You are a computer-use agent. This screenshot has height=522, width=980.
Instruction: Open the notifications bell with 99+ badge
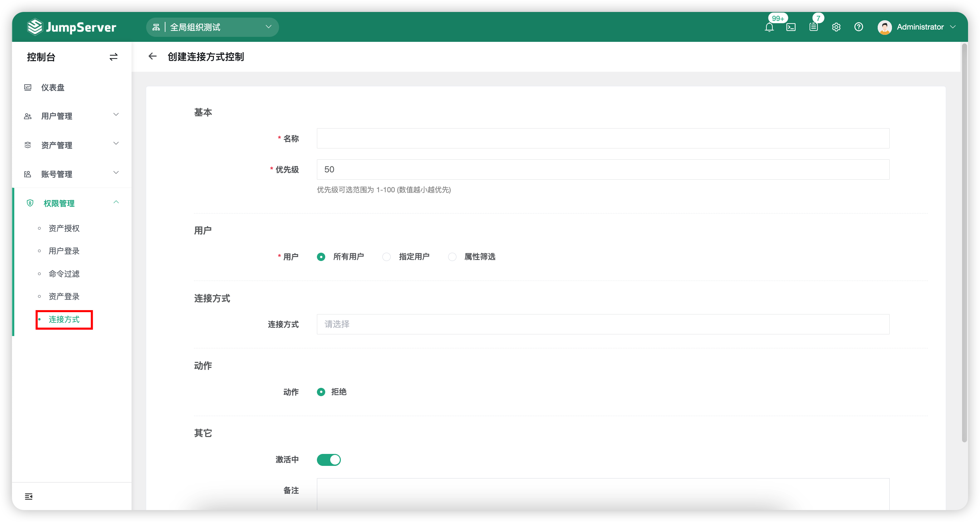[x=770, y=27]
